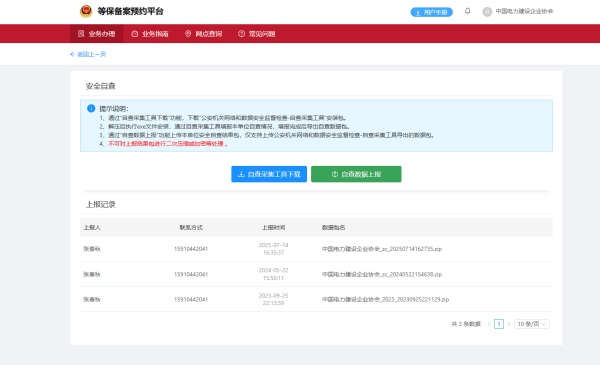The width and height of the screenshot is (600, 365).
Task: Open the 中国电力建设企业协会 account name
Action: point(524,11)
